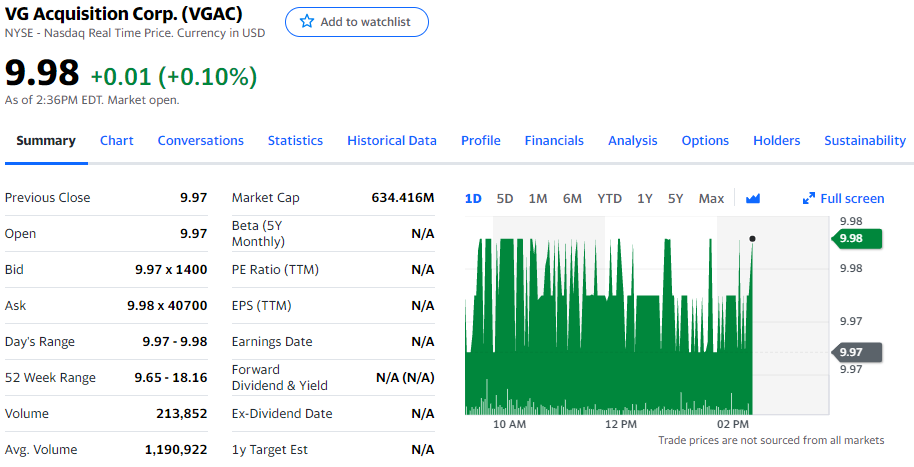Screen dimensions: 914x467
Task: Click the +0.01 (+0.10%) price change
Action: coord(174,76)
